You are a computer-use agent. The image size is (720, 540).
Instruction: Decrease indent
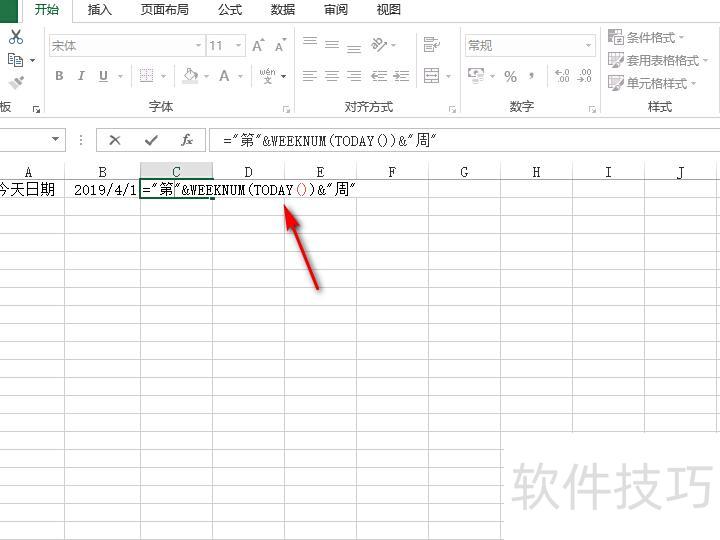[x=379, y=76]
